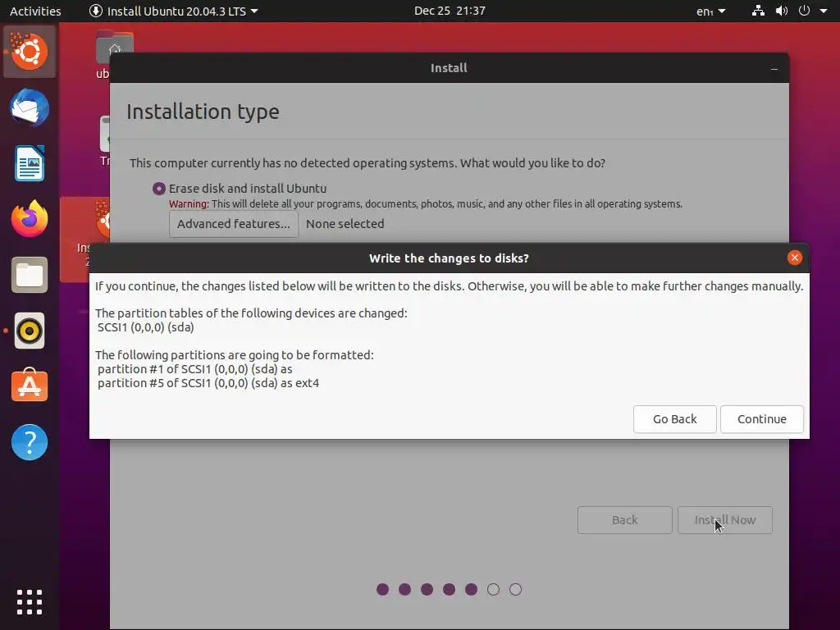Image resolution: width=840 pixels, height=630 pixels.
Task: Show Applications grid button
Action: (30, 602)
